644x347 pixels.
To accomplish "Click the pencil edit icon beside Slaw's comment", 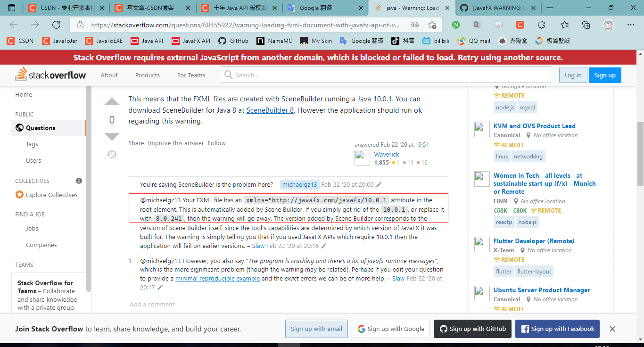I will [325, 246].
